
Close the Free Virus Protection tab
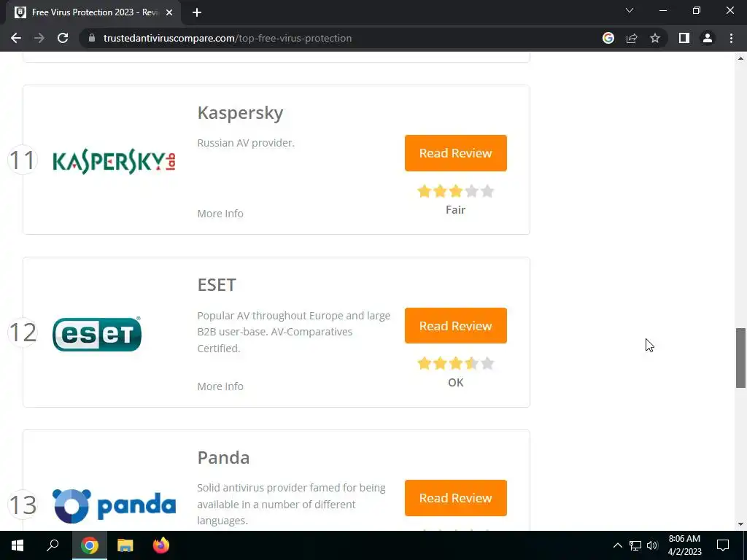click(x=169, y=12)
